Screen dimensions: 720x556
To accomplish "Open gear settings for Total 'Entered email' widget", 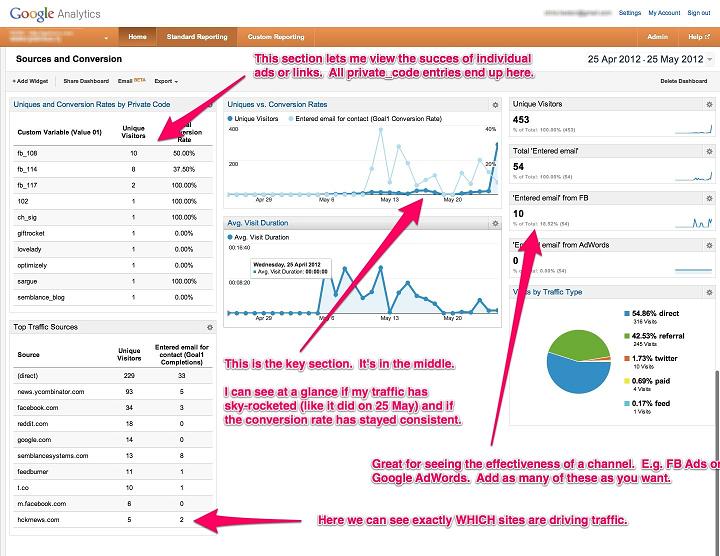I will point(709,151).
